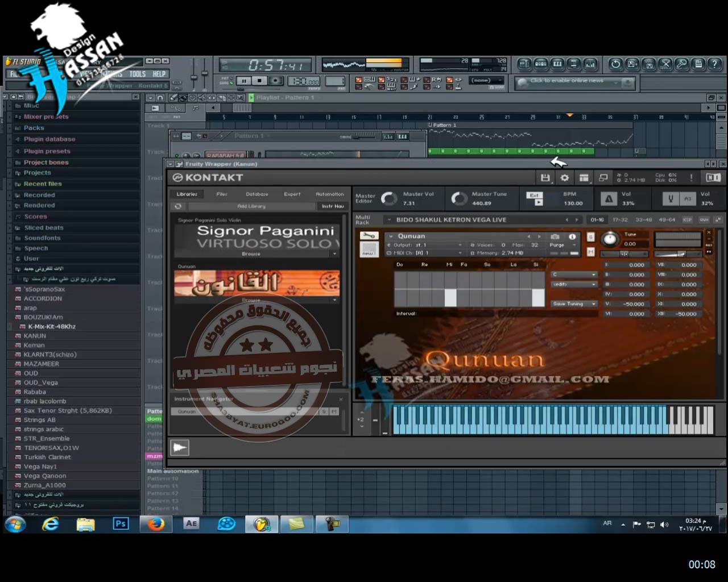Click the Qunuan camera snapshot icon
The image size is (728, 582).
[555, 236]
